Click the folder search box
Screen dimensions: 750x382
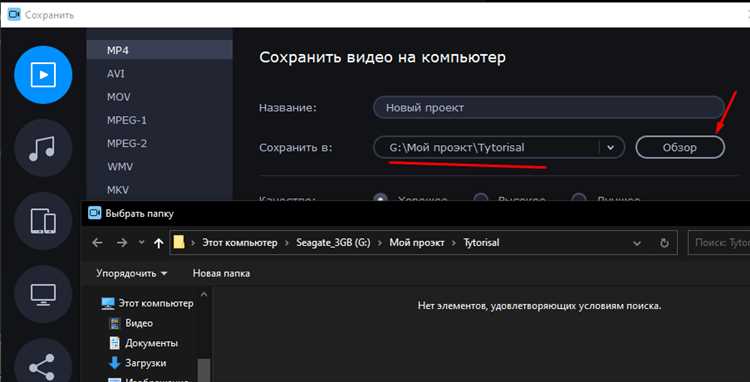(x=719, y=243)
